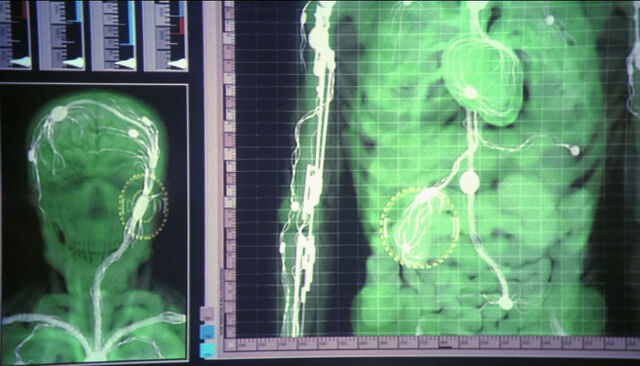Select the chart panel with the long blue bar
Image resolution: width=640 pixels, height=366 pixels.
pos(113,35)
